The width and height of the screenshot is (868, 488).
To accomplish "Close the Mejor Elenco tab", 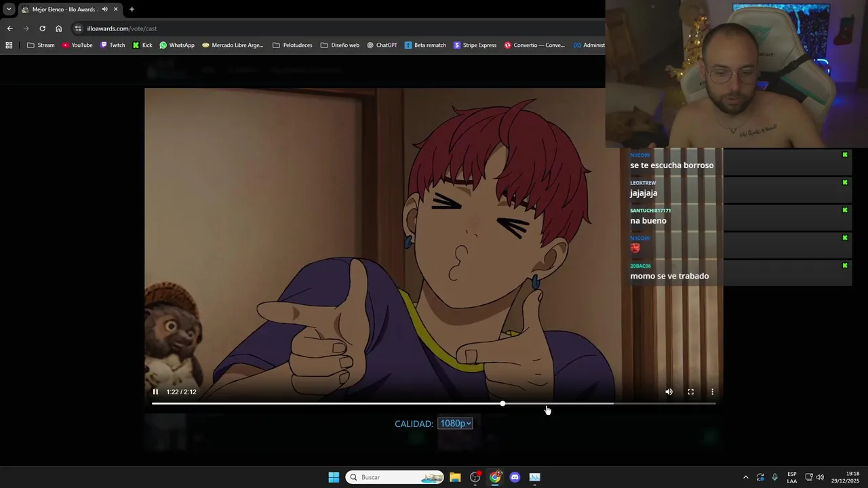I will point(115,9).
